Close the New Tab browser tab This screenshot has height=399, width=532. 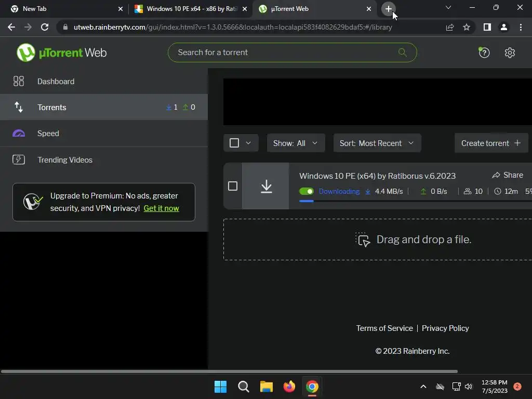point(120,9)
